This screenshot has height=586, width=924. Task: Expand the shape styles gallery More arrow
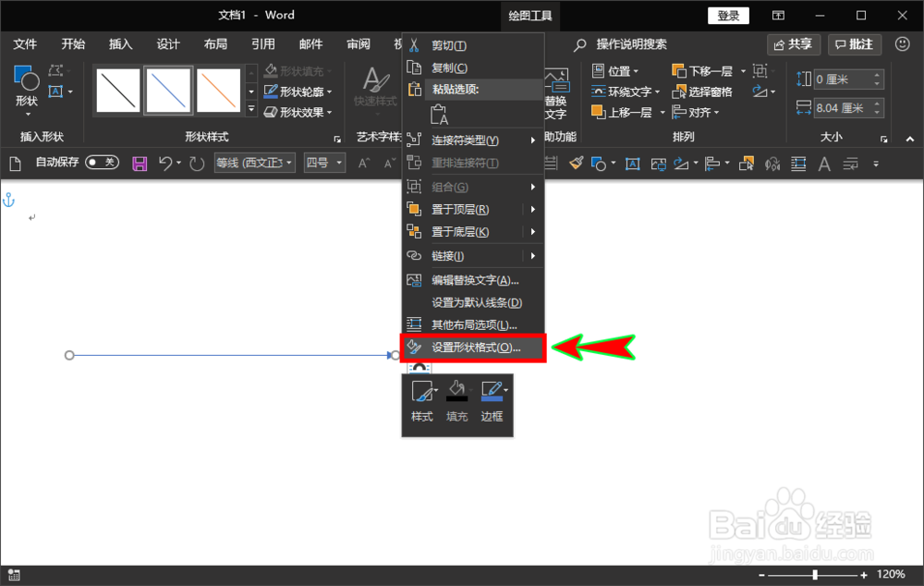251,109
